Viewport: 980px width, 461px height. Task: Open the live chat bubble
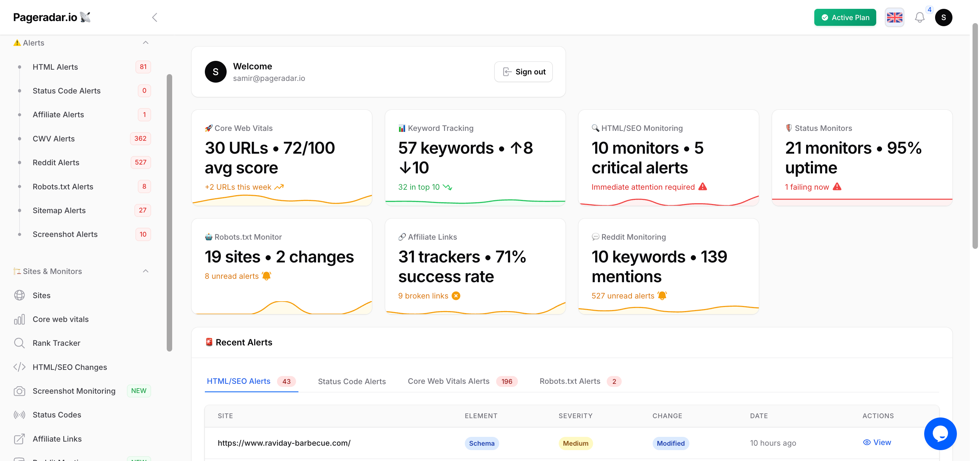(x=940, y=434)
